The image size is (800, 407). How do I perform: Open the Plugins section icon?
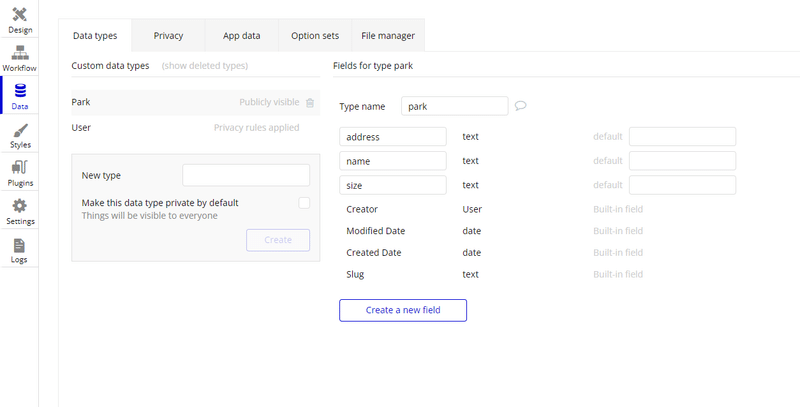(20, 168)
